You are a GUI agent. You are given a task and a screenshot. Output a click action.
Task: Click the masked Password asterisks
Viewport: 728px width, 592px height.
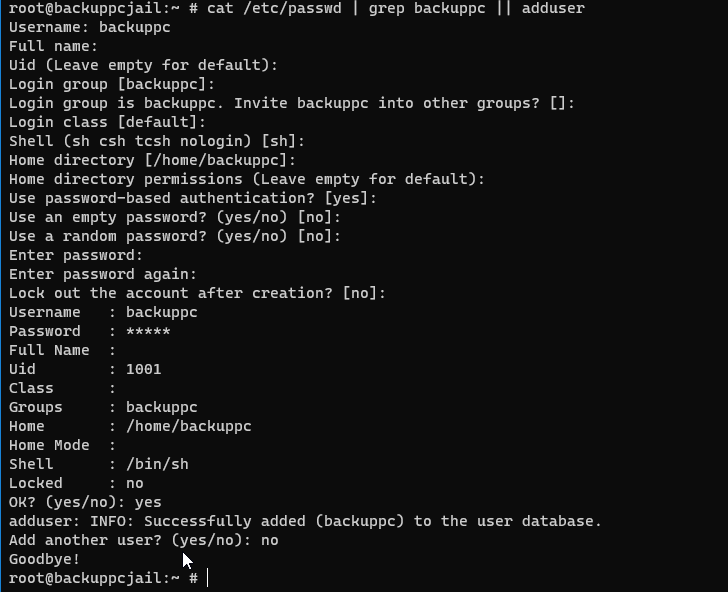148,332
